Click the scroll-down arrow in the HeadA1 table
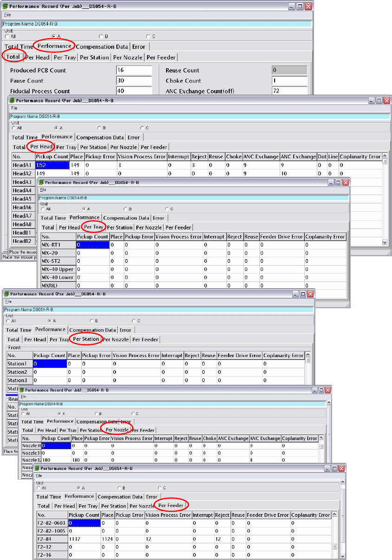The width and height of the screenshot is (392, 560). [x=385, y=242]
